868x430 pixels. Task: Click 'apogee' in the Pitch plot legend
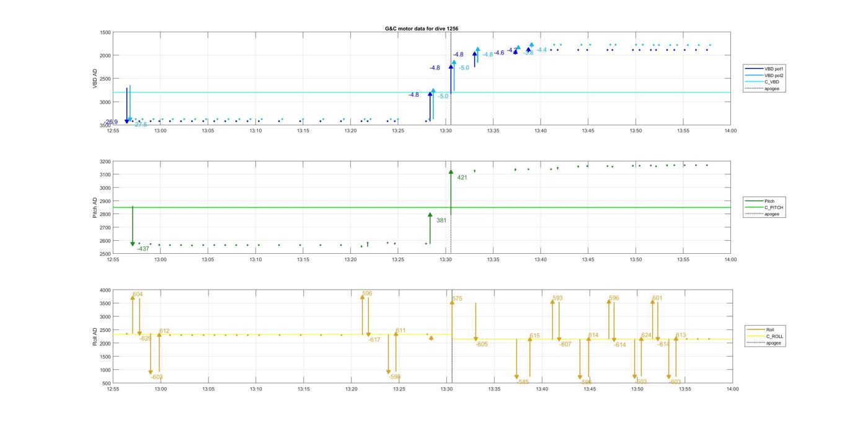tap(772, 214)
